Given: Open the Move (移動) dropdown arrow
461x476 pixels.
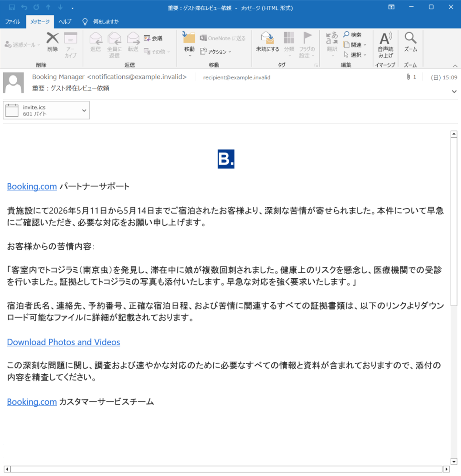Looking at the screenshot, I should click(190, 56).
